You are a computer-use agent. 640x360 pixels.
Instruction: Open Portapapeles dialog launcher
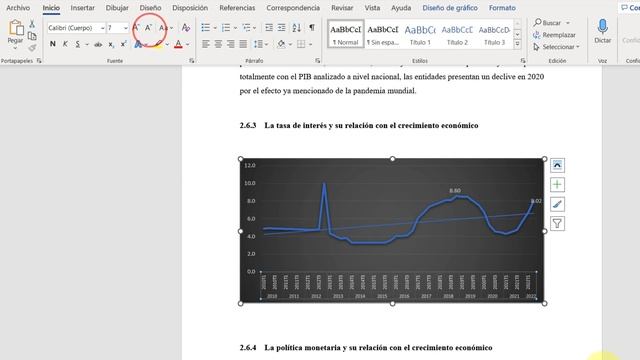[x=39, y=61]
